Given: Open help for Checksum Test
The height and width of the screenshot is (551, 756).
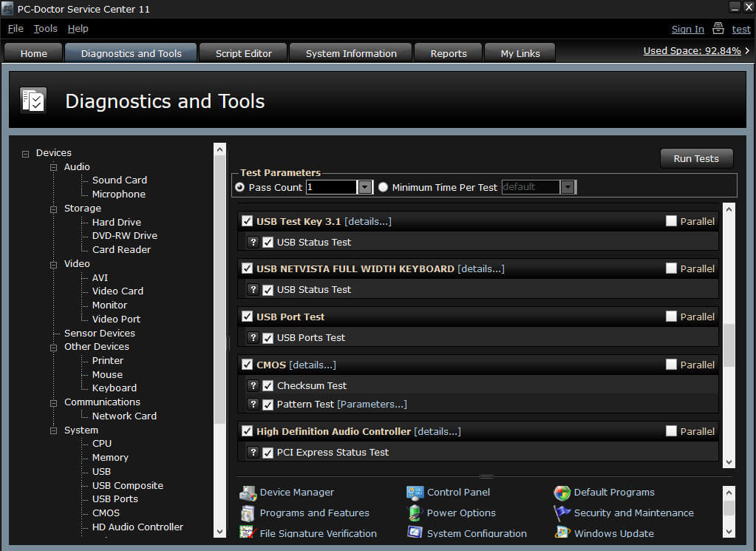Looking at the screenshot, I should tap(253, 385).
